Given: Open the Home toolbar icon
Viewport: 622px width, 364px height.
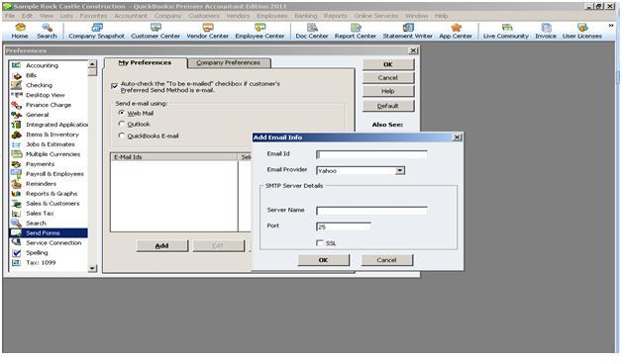Looking at the screenshot, I should point(20,31).
